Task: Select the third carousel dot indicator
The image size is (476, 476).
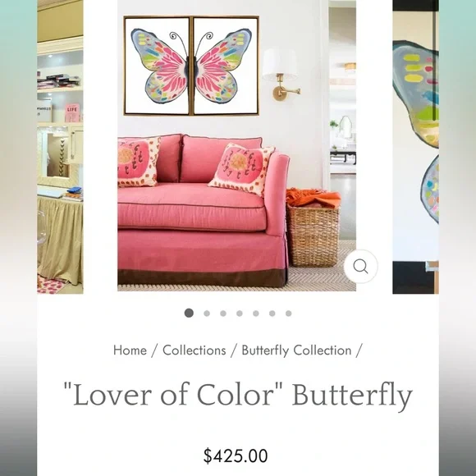Action: coord(223,314)
